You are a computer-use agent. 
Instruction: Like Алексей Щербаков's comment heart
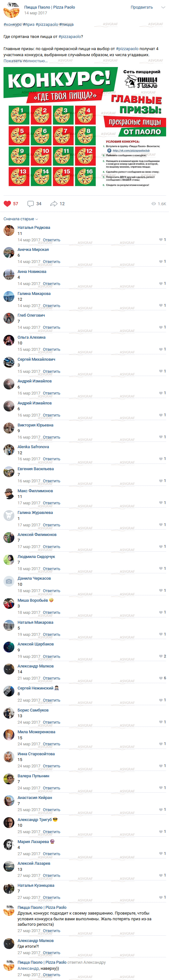tap(161, 656)
